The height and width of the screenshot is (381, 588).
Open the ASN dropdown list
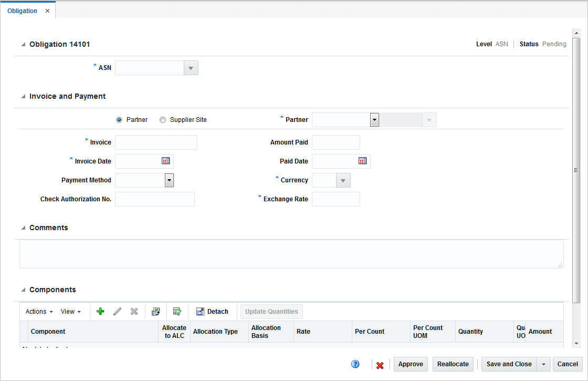[191, 68]
